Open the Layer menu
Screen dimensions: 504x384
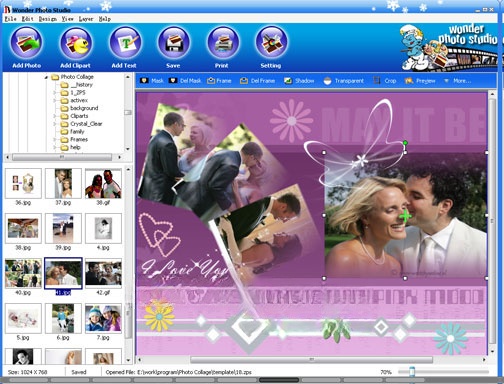[x=86, y=19]
